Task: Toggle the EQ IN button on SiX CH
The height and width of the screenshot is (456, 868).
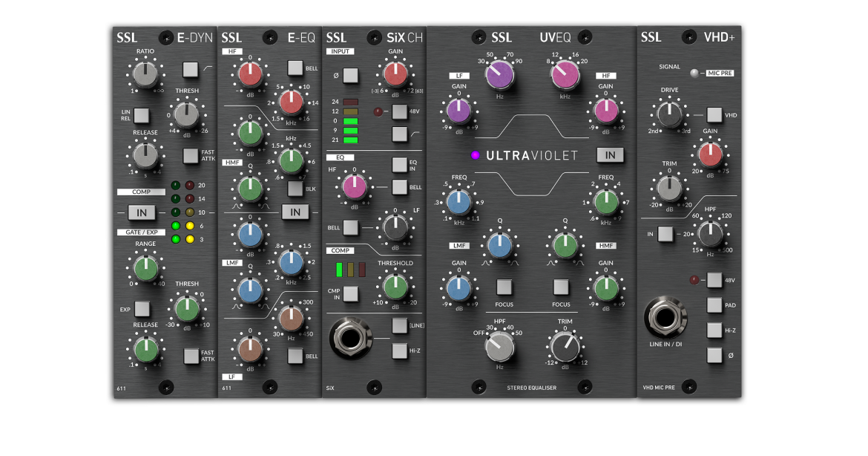Action: tap(399, 165)
